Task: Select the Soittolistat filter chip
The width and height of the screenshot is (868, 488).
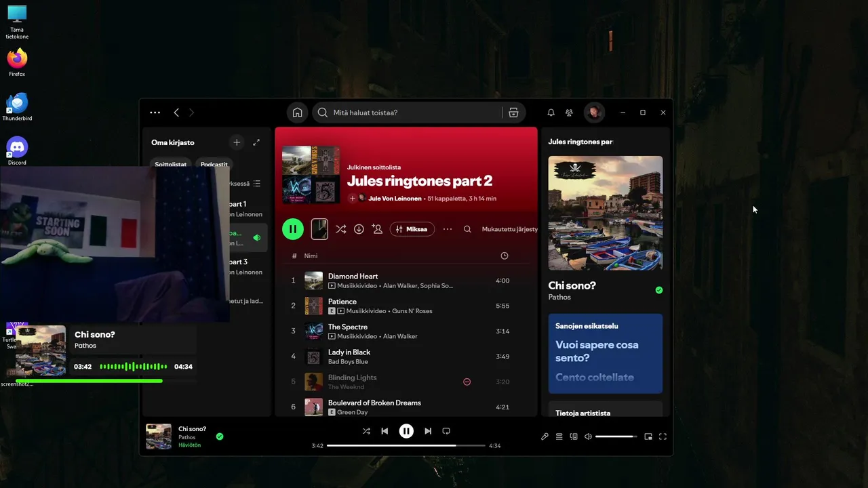Action: 170,164
